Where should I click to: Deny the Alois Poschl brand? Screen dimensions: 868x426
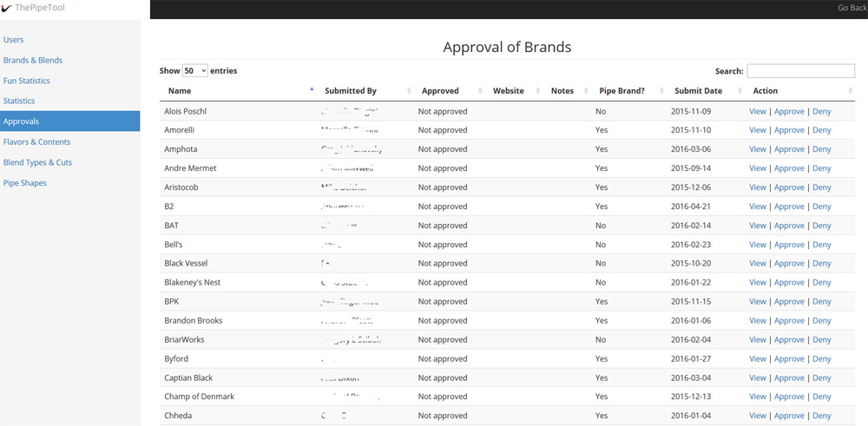point(821,111)
